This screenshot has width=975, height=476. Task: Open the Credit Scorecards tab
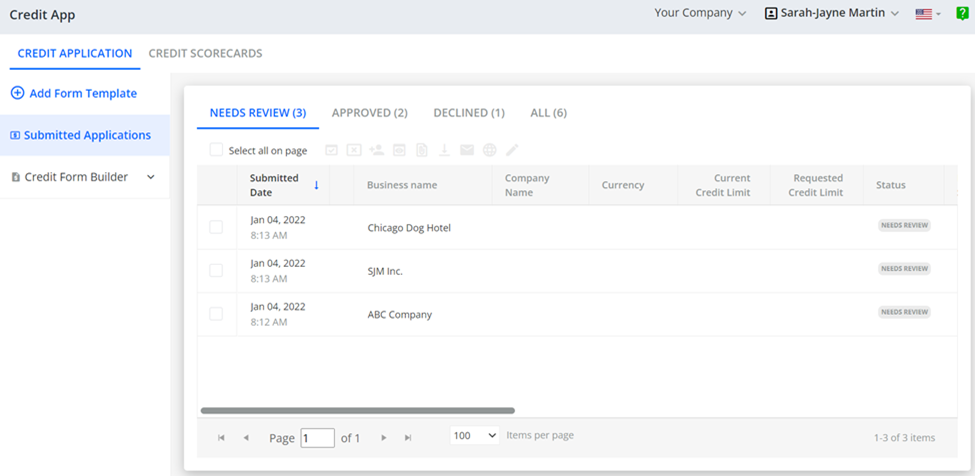click(205, 53)
